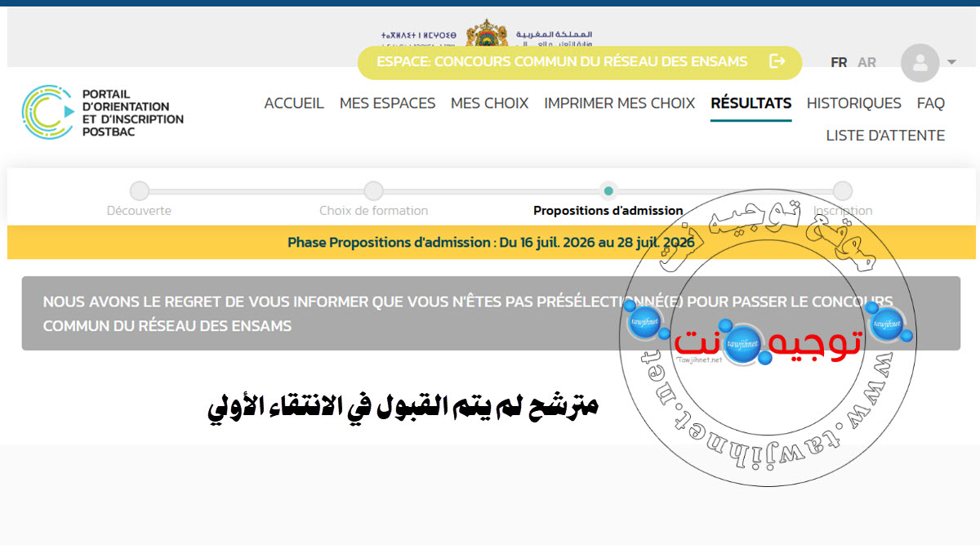Open the FAQ menu link
Viewport: 980px width, 545px height.
[x=930, y=103]
